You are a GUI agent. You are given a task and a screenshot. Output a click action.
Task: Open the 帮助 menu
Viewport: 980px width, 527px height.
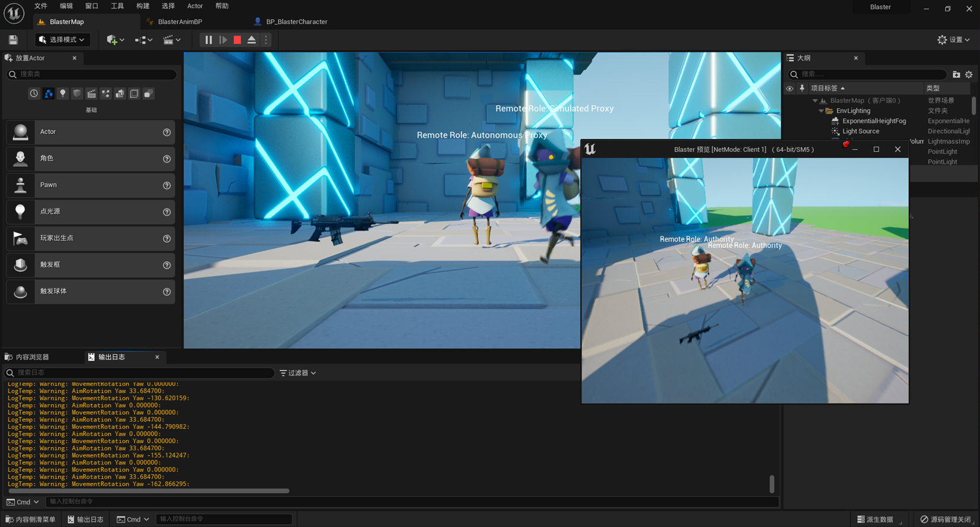tap(222, 6)
